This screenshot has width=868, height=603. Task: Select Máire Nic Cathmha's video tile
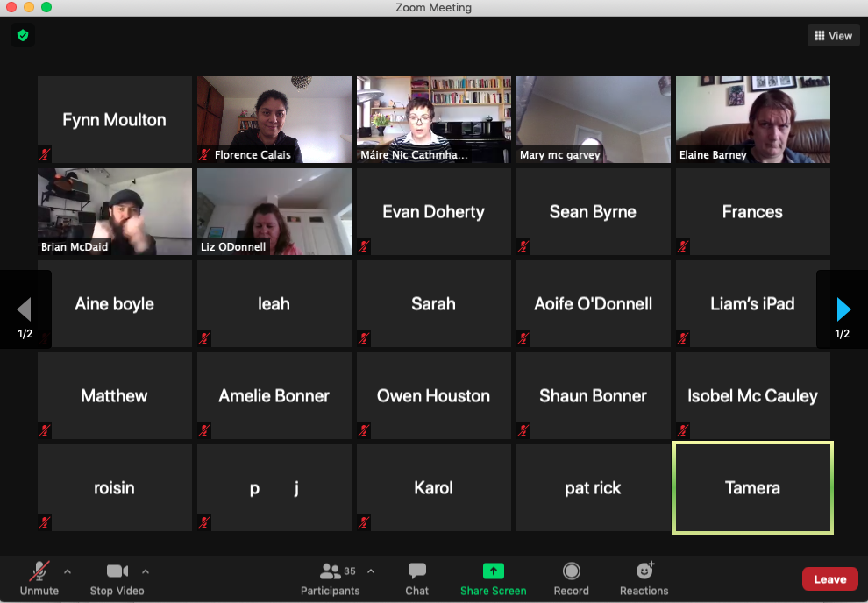(433, 119)
